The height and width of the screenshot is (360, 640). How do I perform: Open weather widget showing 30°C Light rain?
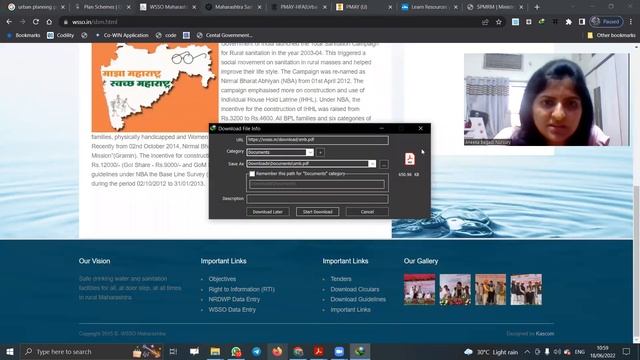click(x=491, y=352)
